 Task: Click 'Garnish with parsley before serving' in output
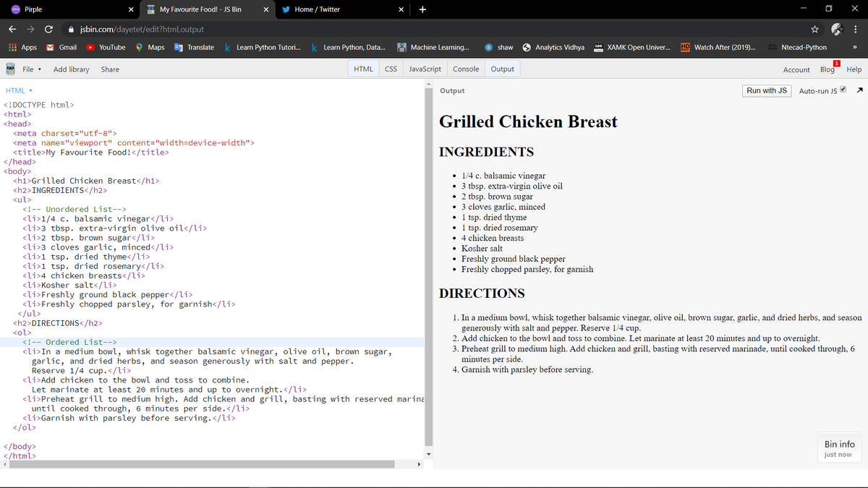coord(527,369)
